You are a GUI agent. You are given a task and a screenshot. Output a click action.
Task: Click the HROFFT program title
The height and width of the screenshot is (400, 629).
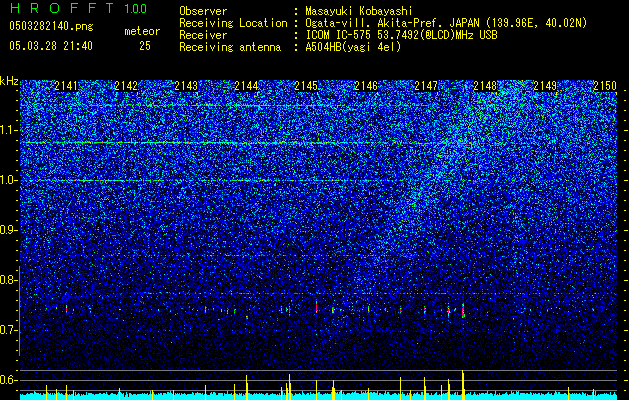62,8
